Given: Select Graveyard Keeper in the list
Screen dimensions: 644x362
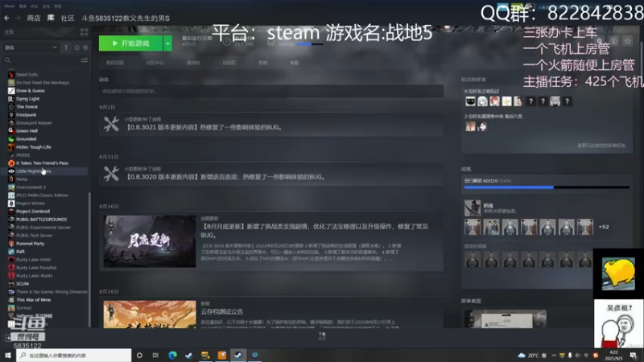Looking at the screenshot, I should pyautogui.click(x=34, y=123).
